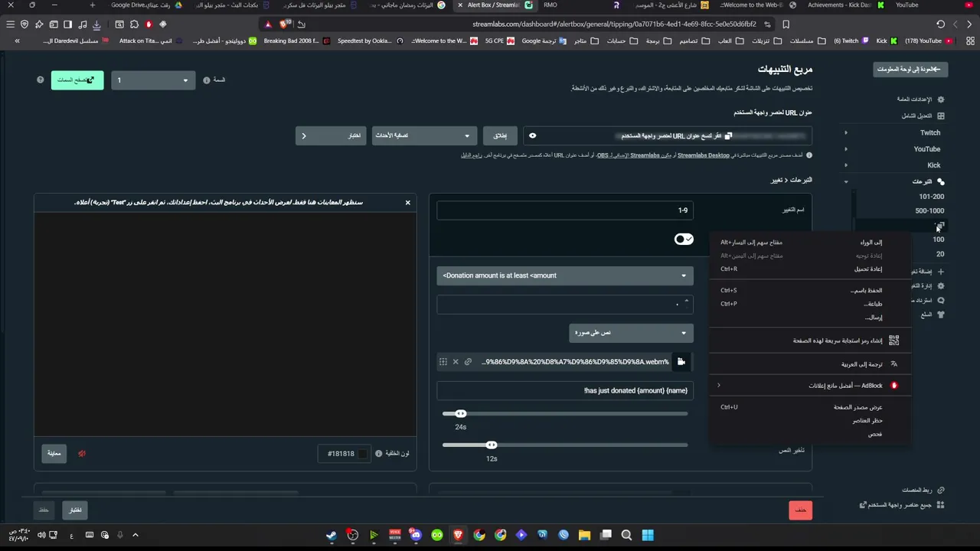Click the launch button beside the URL field
Image resolution: width=980 pixels, height=551 pixels.
point(500,135)
